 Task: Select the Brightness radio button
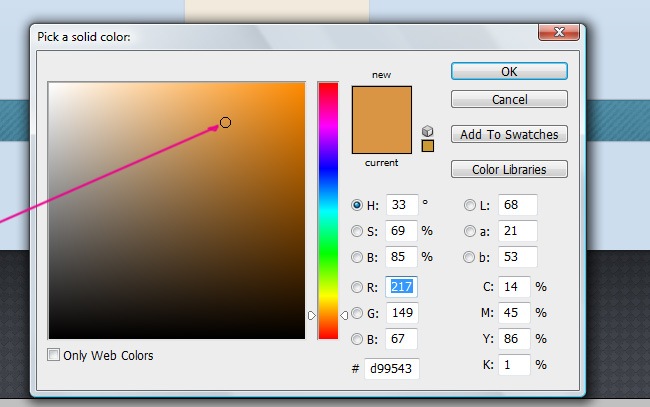click(358, 257)
